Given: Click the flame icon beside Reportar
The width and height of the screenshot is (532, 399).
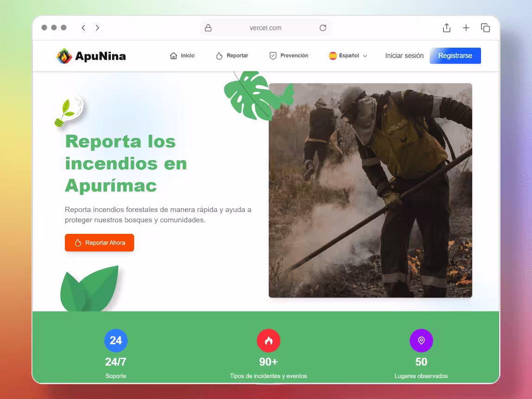Looking at the screenshot, I should point(219,56).
